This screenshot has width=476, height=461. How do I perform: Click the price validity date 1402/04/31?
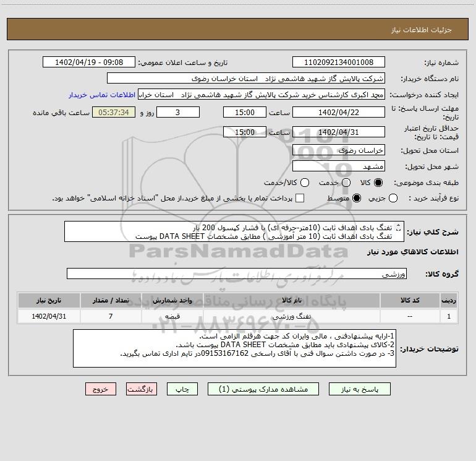[x=339, y=132]
